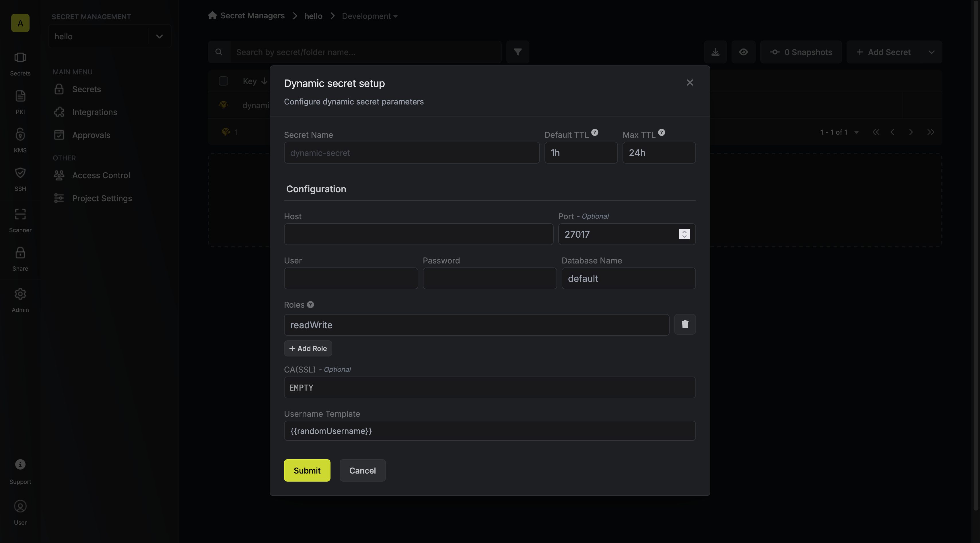Click the Add Role button
The image size is (980, 543).
click(x=308, y=348)
